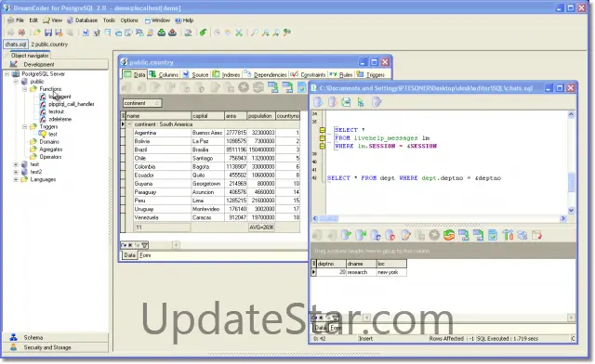595x364 pixels.
Task: Click the first magnifier search icon in main toolbar
Action: [254, 32]
